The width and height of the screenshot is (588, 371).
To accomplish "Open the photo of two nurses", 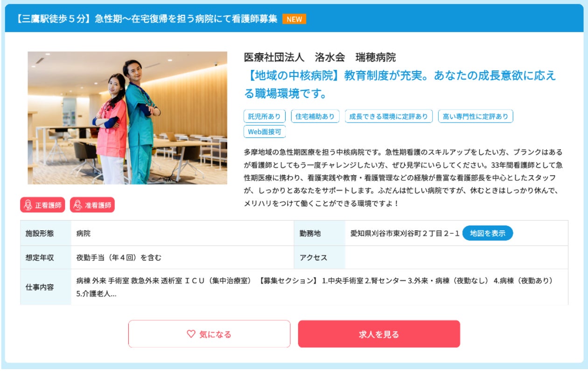I will click(x=127, y=118).
